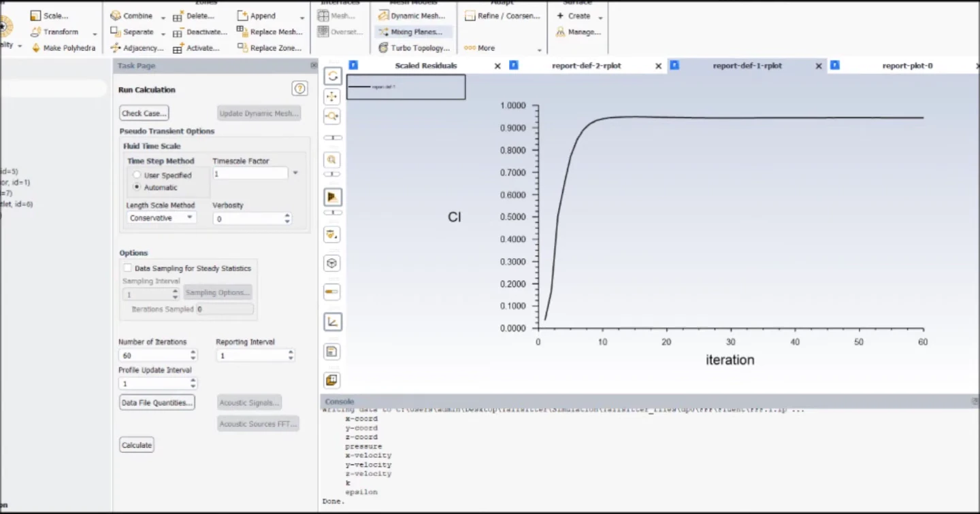Open the Dynamic Mesh settings
This screenshot has width=980, height=514.
pyautogui.click(x=412, y=16)
